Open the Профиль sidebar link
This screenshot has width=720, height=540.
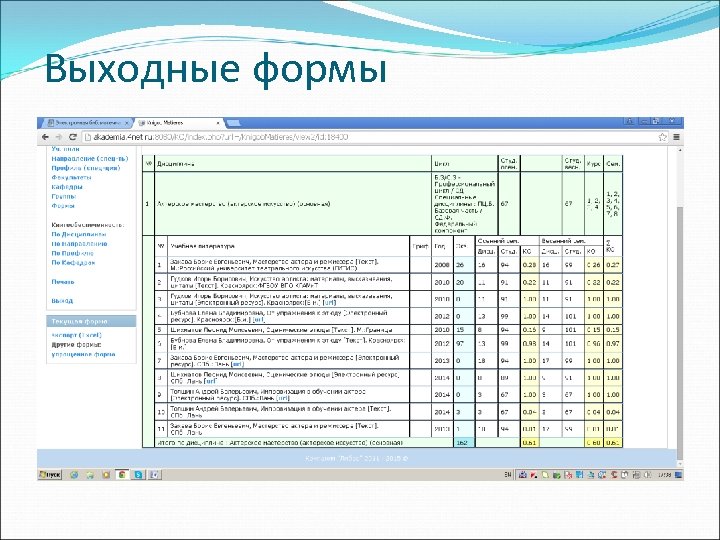pyautogui.click(x=86, y=168)
